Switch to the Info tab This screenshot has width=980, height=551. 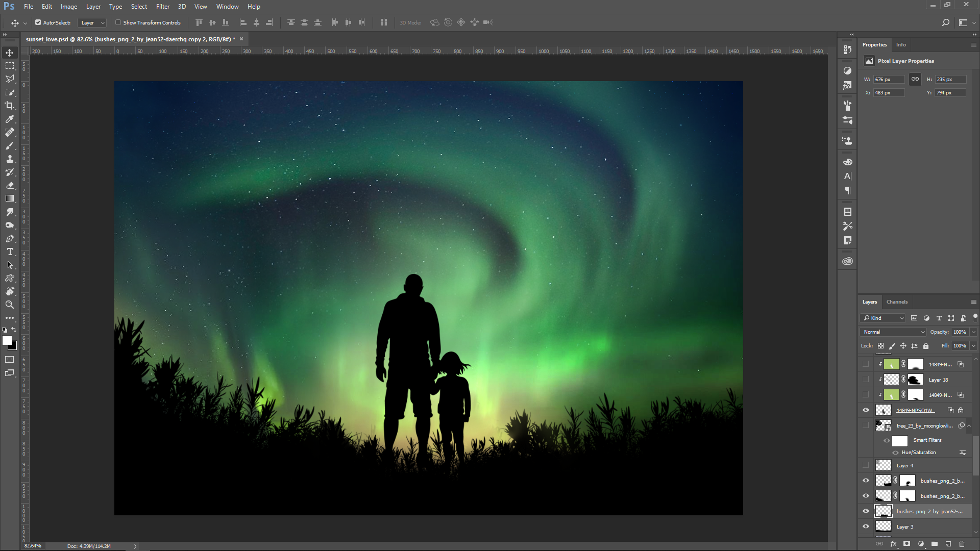(901, 44)
